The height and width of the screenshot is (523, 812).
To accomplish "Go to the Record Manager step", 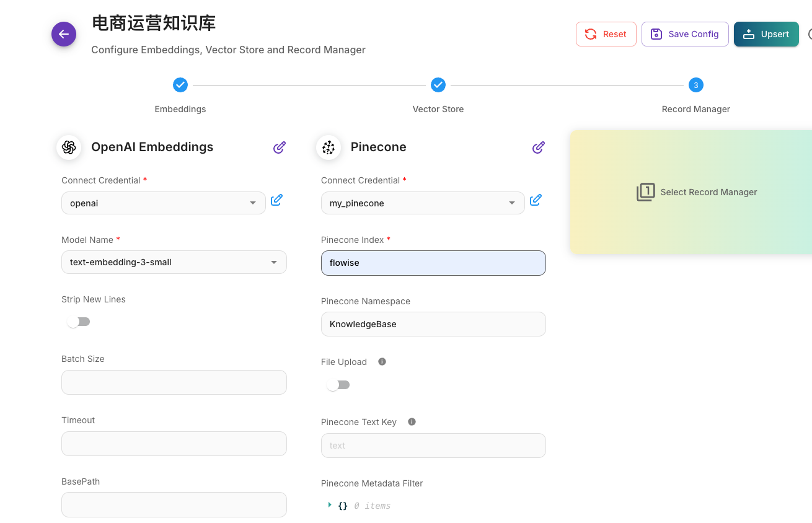I will tap(695, 85).
